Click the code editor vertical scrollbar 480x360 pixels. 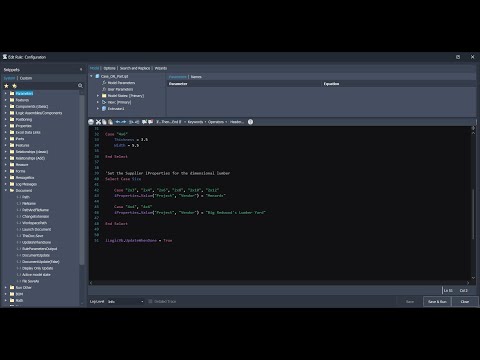[473, 214]
